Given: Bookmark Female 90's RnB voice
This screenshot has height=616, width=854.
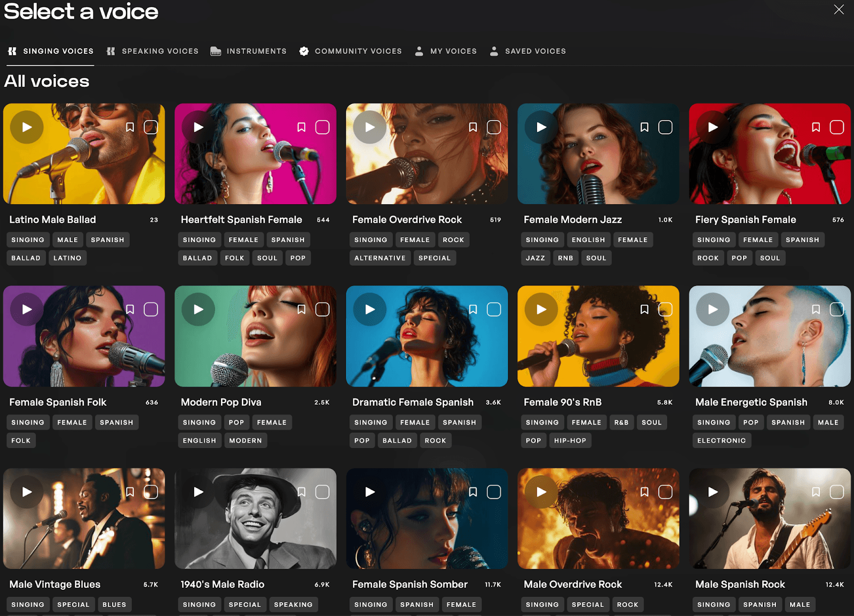Looking at the screenshot, I should (x=644, y=309).
